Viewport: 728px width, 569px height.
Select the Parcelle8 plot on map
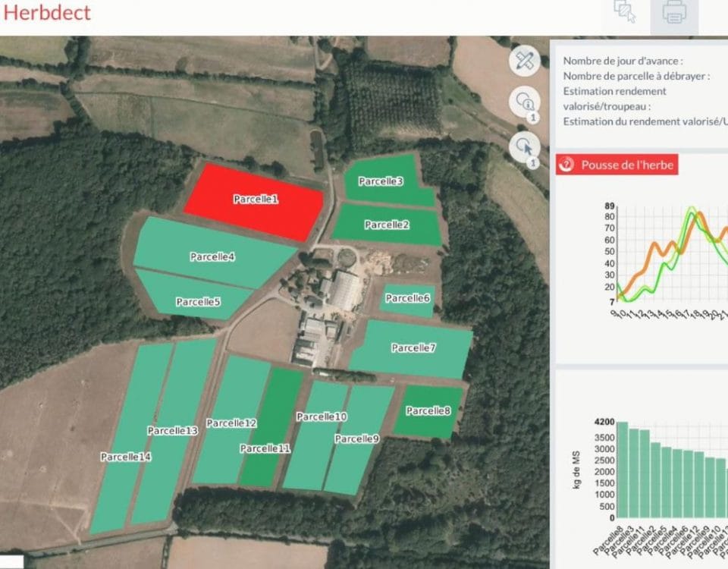coord(428,411)
